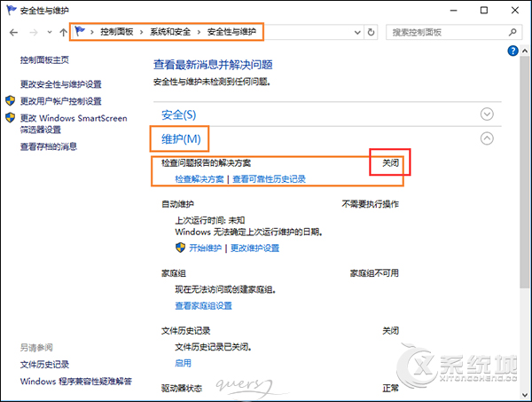
Task: Select 系统和安全 in the breadcrumb path
Action: [170, 32]
